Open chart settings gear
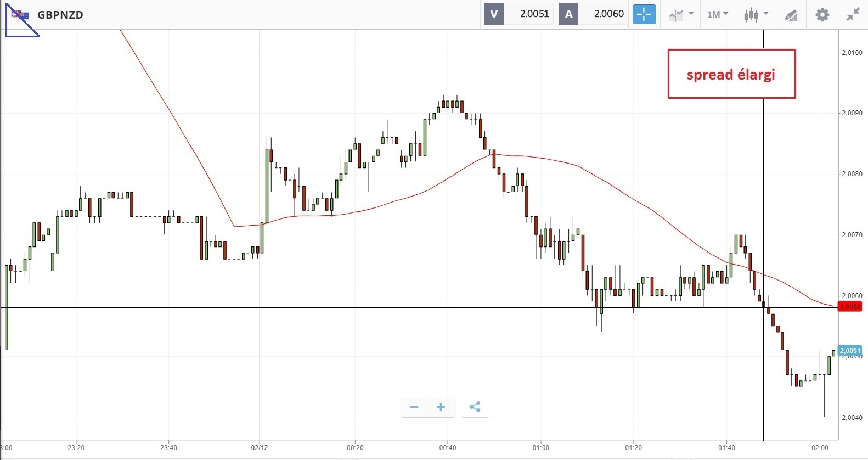Viewport: 868px width, 460px height. [822, 14]
